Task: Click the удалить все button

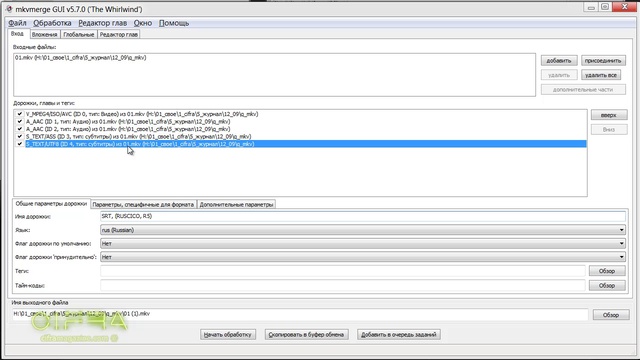Action: [x=601, y=75]
